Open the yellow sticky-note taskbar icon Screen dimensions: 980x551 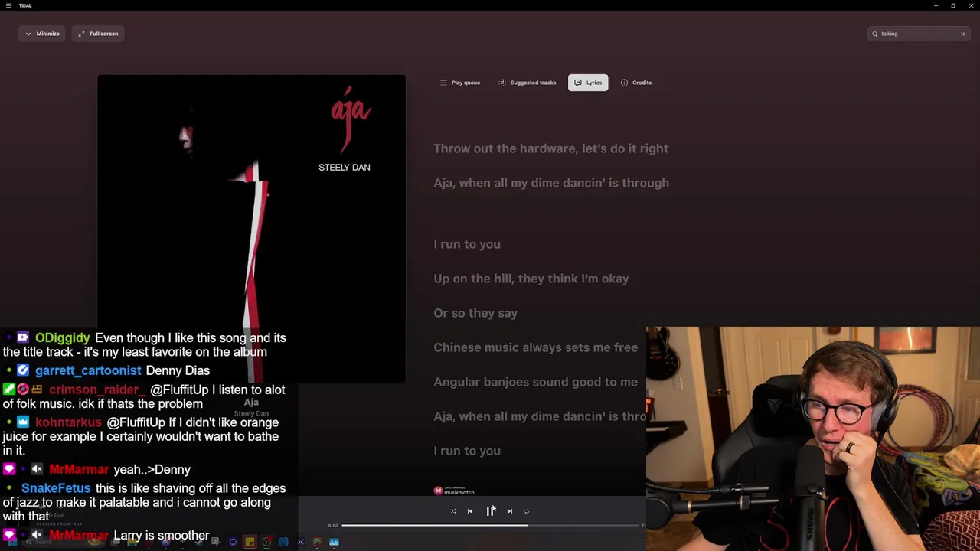250,542
